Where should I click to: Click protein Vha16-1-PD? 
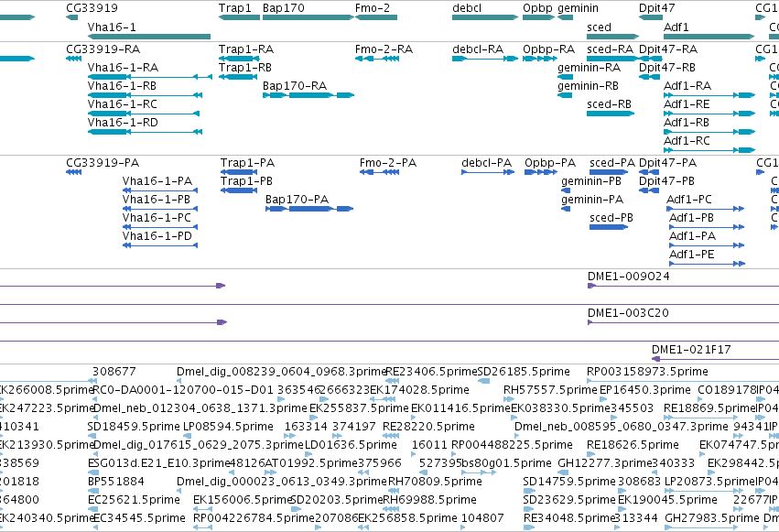coord(157,236)
